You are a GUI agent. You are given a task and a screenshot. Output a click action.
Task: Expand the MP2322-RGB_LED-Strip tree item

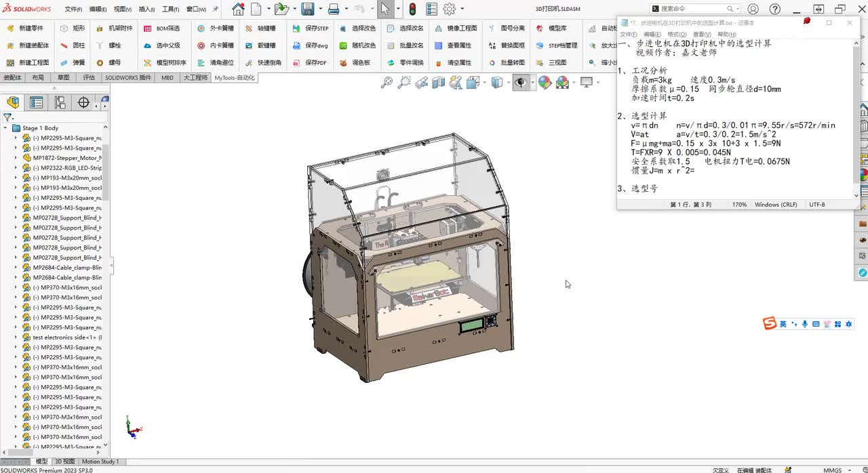(x=16, y=168)
